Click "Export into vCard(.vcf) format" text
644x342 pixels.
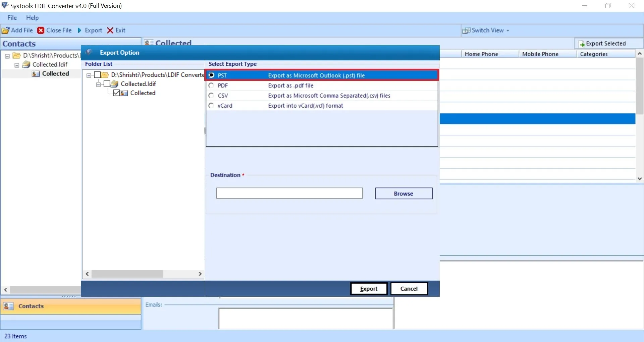[306, 106]
